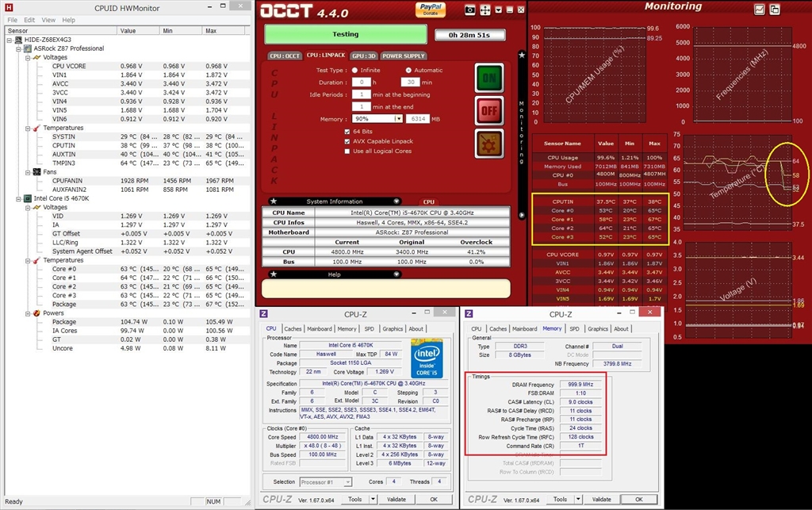Image resolution: width=812 pixels, height=510 pixels.
Task: Expand the System Information dropdown arrow
Action: click(x=396, y=201)
